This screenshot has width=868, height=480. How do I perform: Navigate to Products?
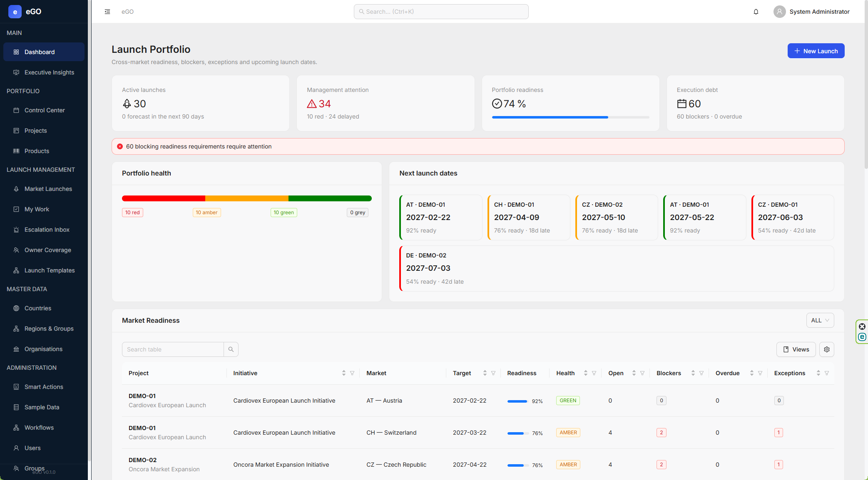(x=44, y=151)
